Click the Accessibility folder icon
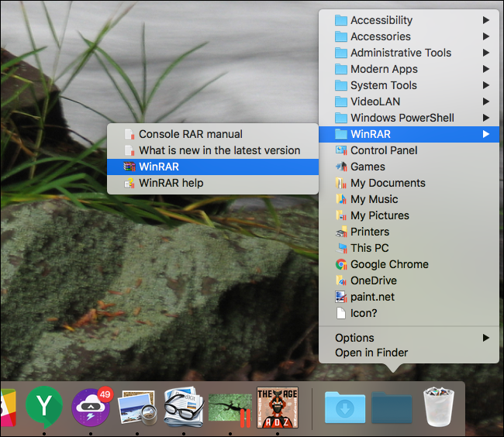The width and height of the screenshot is (504, 437). coord(340,20)
